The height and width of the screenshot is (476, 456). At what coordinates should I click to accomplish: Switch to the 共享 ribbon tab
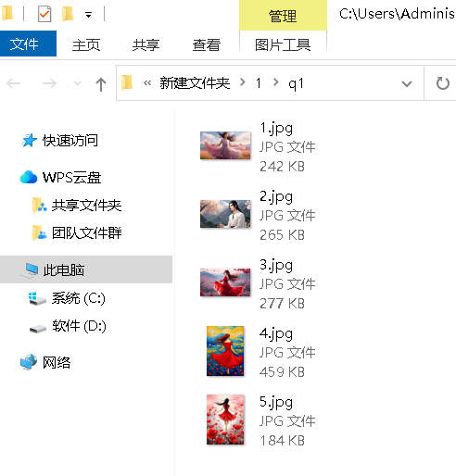coord(146,45)
